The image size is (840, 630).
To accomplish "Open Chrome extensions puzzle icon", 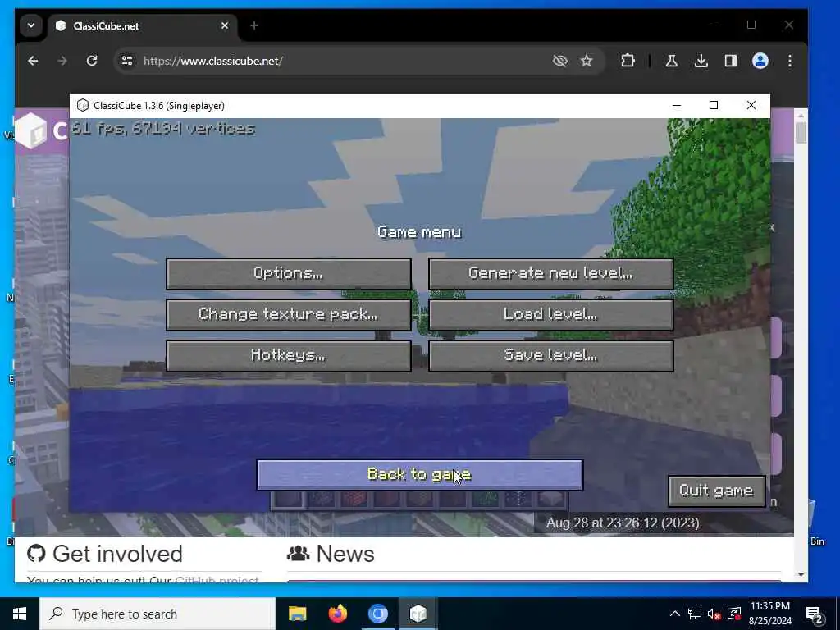I will (x=628, y=61).
